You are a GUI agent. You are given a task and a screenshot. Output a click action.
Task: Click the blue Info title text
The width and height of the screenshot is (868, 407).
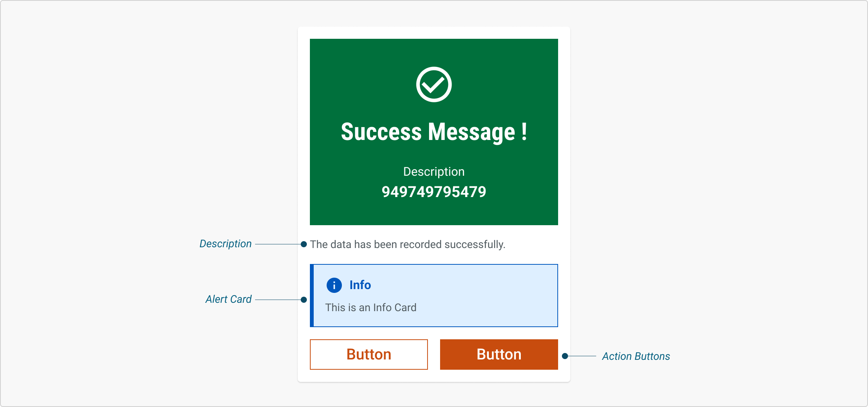click(x=360, y=285)
